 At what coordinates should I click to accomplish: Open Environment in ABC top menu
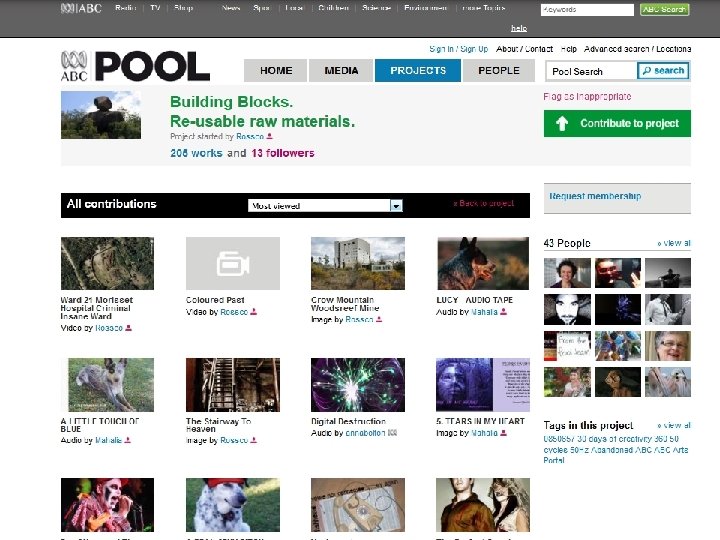(x=426, y=8)
